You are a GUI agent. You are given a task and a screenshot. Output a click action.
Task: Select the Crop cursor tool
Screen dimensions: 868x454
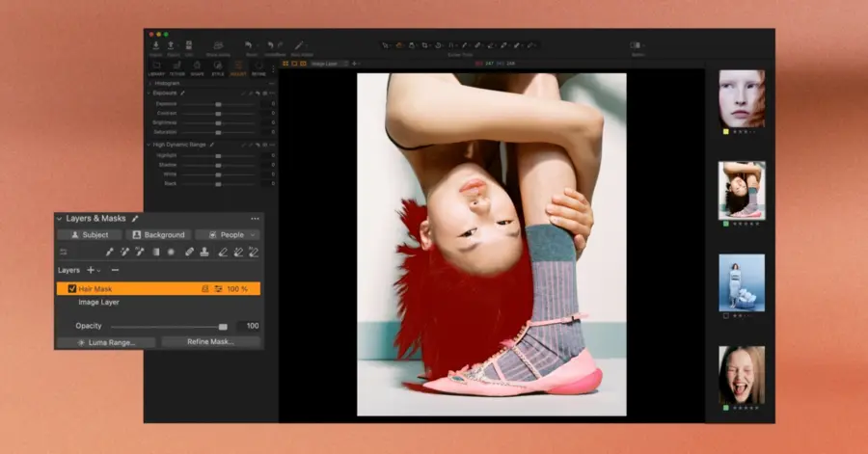(424, 45)
